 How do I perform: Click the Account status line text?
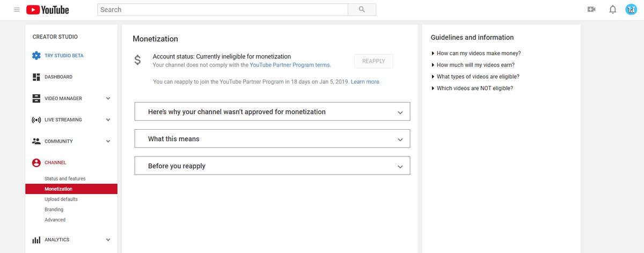[222, 56]
